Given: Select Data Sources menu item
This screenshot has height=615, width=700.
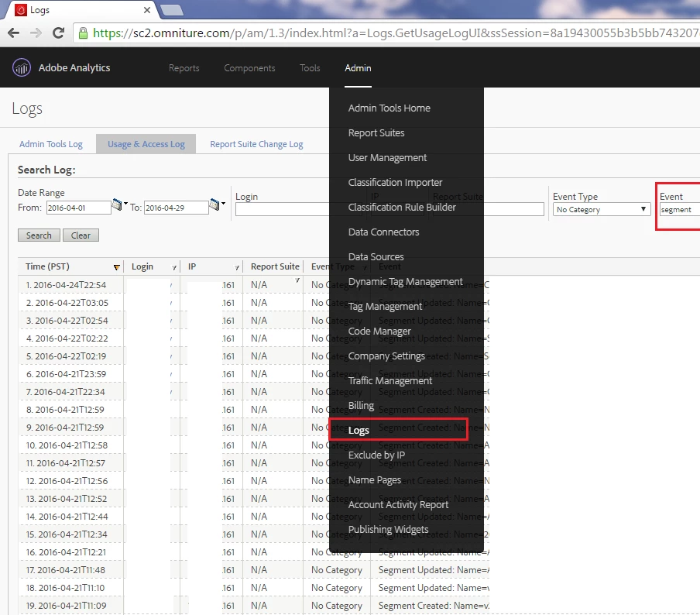Looking at the screenshot, I should [x=376, y=257].
